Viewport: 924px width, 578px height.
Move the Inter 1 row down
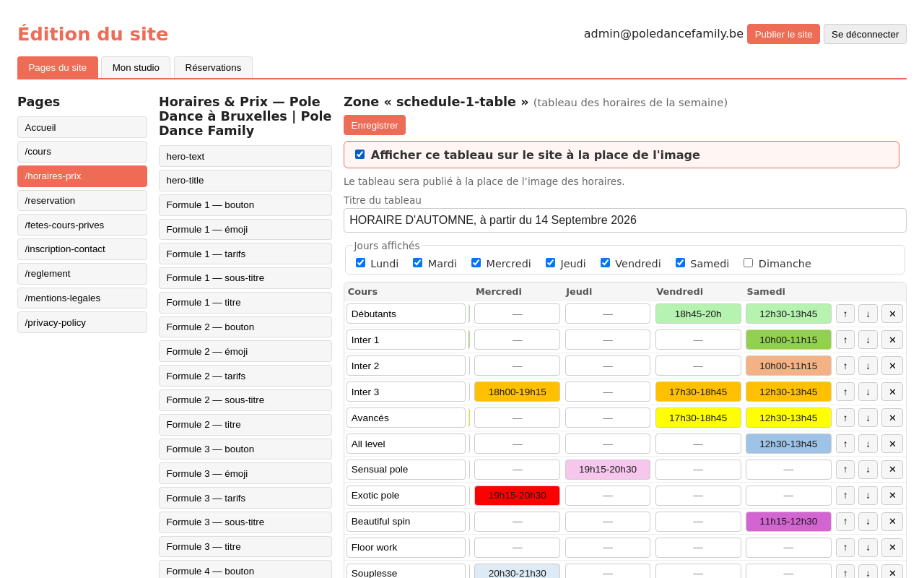pyautogui.click(x=868, y=340)
